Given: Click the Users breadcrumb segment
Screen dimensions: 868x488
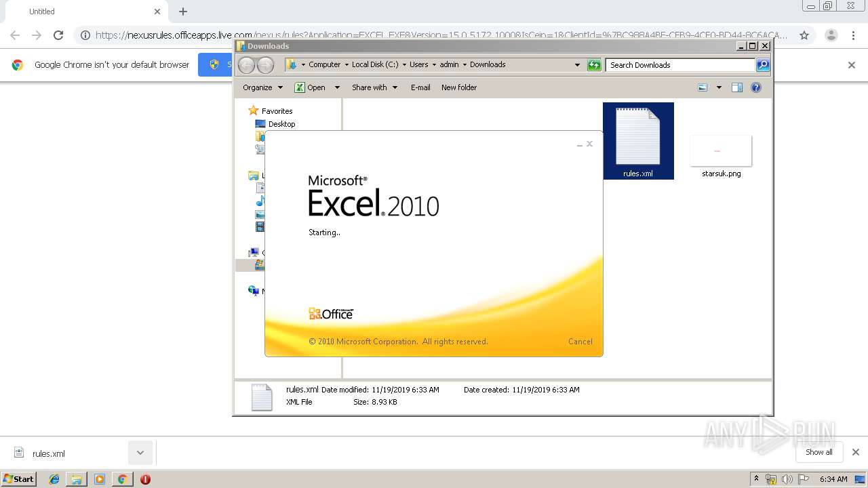Looking at the screenshot, I should pyautogui.click(x=418, y=65).
